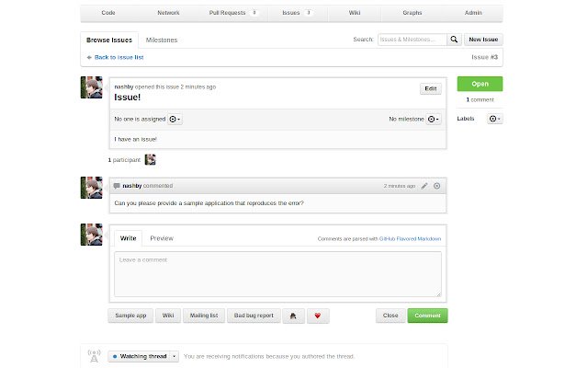The width and height of the screenshot is (588, 368).
Task: Click the pencil edit icon on nashby's comment
Action: point(424,186)
